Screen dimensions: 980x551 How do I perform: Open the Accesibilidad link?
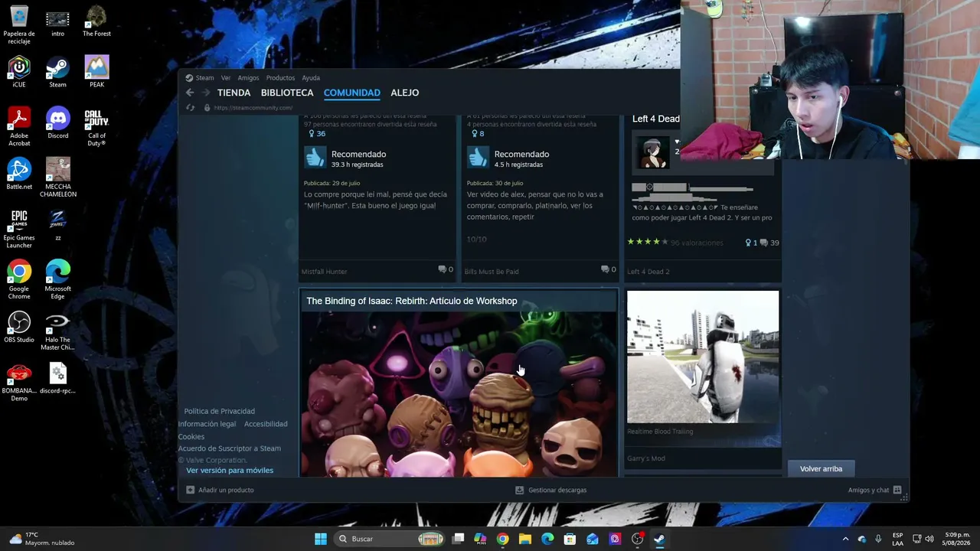click(x=266, y=424)
